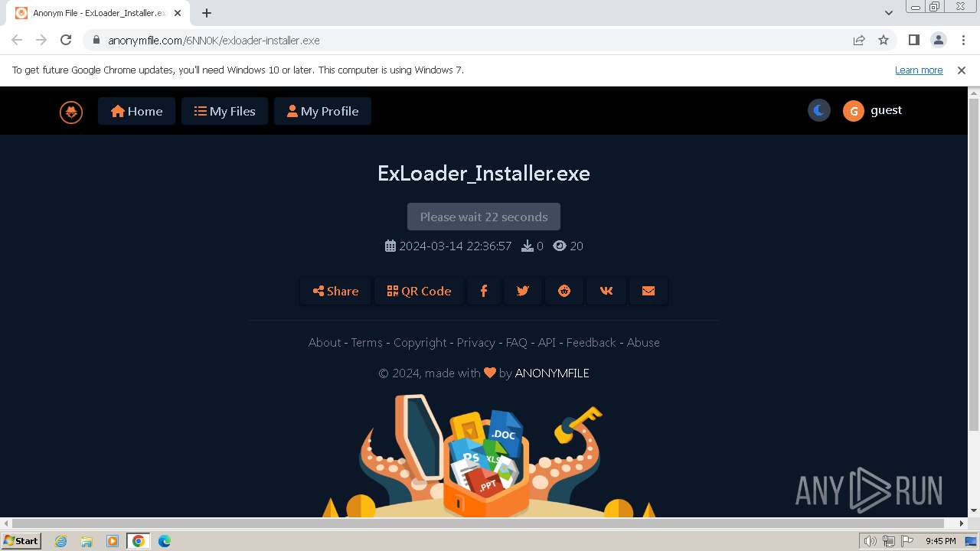This screenshot has width=980, height=551.
Task: Go to the Home page
Action: [x=136, y=111]
